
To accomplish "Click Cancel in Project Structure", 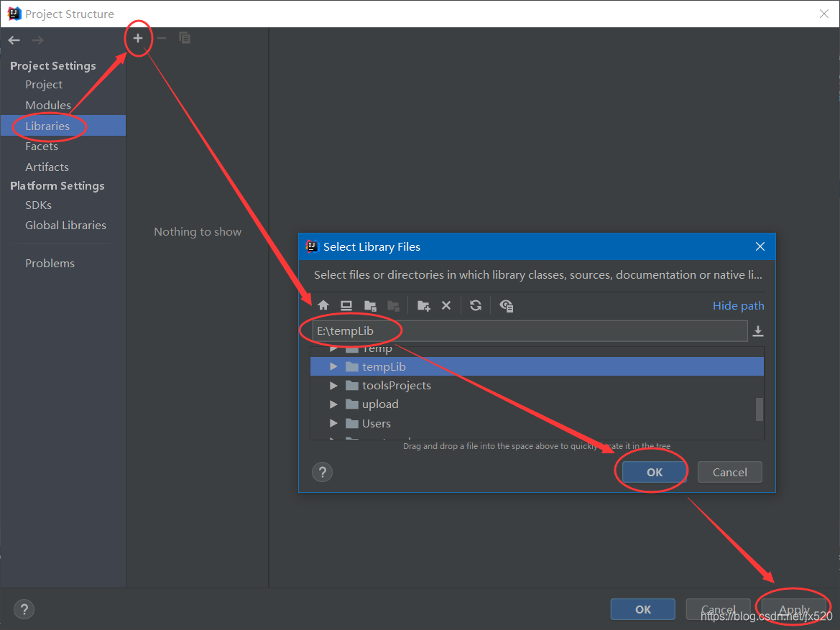I will [x=718, y=609].
